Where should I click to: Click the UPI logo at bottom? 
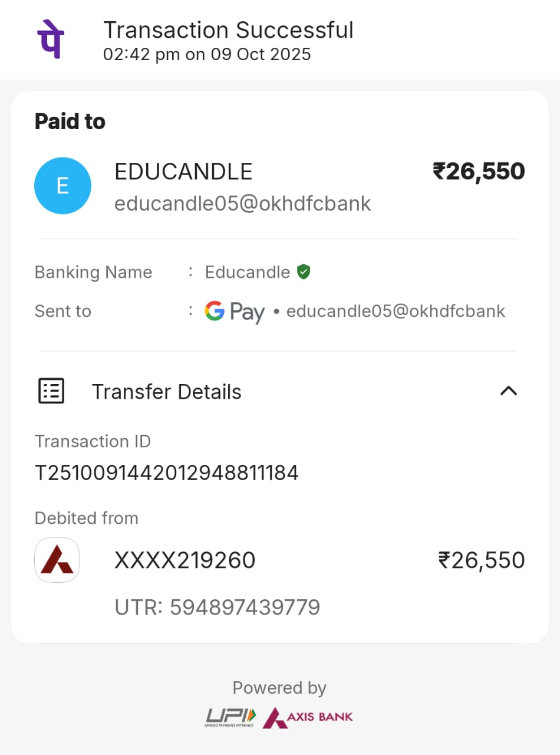pos(231,717)
